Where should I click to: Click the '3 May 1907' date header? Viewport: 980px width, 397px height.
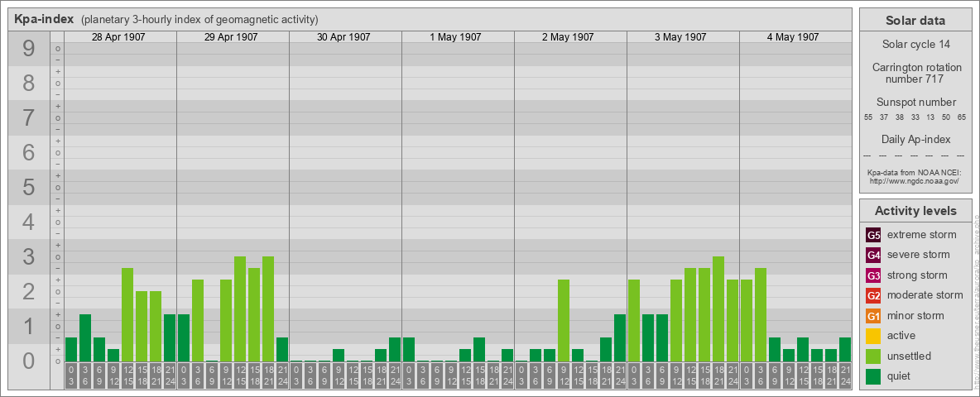click(x=680, y=37)
